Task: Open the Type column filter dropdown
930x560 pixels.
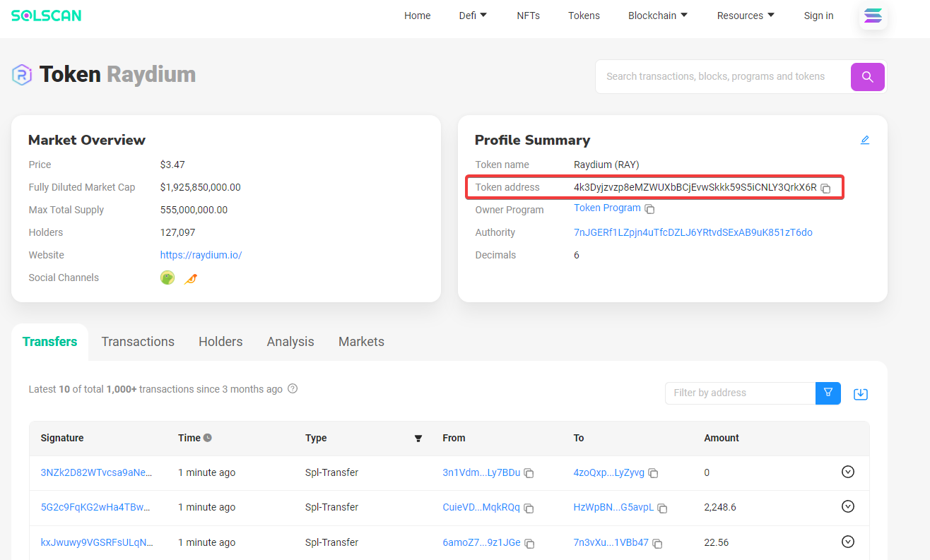Action: (x=418, y=439)
